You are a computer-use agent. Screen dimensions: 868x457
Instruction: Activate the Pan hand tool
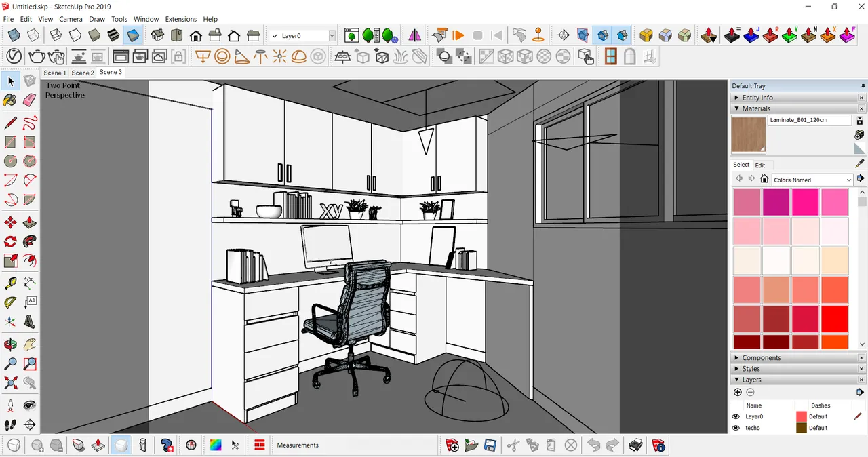pyautogui.click(x=29, y=344)
